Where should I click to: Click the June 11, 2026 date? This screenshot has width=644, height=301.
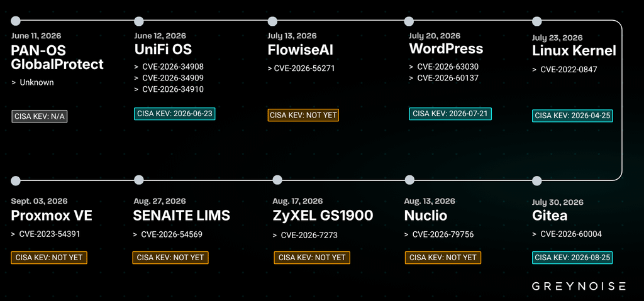coord(35,35)
